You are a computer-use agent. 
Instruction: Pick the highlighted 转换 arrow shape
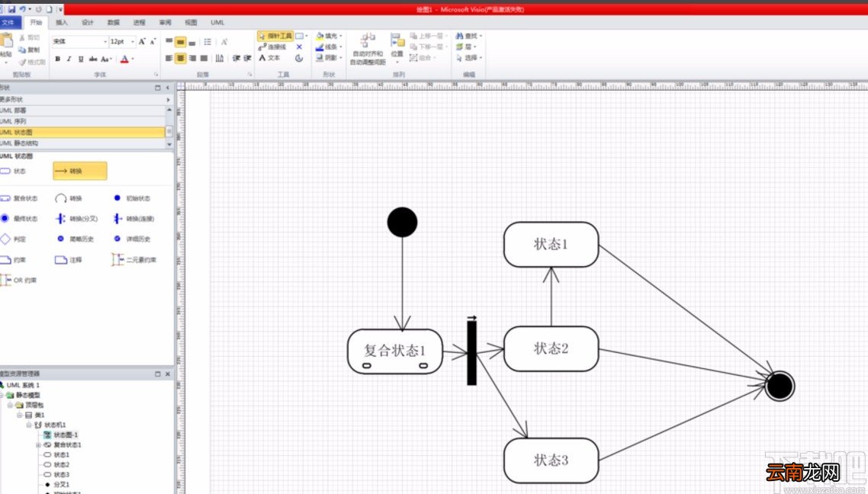click(80, 171)
